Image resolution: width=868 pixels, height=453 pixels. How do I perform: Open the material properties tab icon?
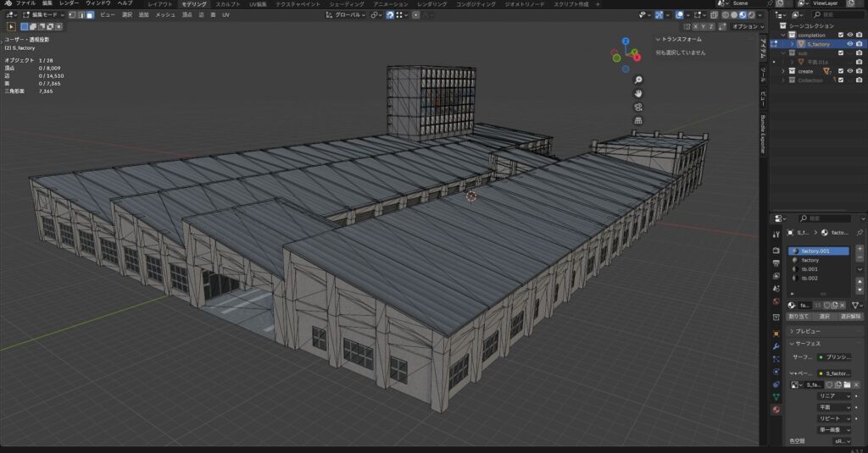776,410
